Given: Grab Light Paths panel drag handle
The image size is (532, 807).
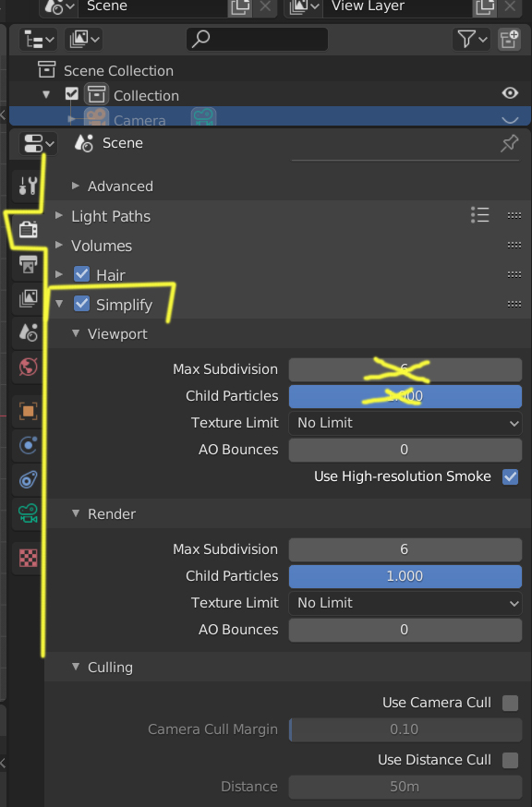Looking at the screenshot, I should coord(514,216).
